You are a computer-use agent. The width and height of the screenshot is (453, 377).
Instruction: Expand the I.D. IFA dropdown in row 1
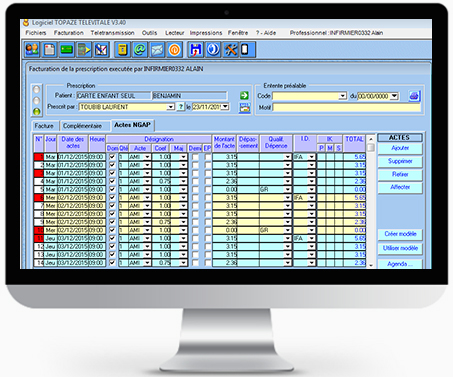[311, 157]
